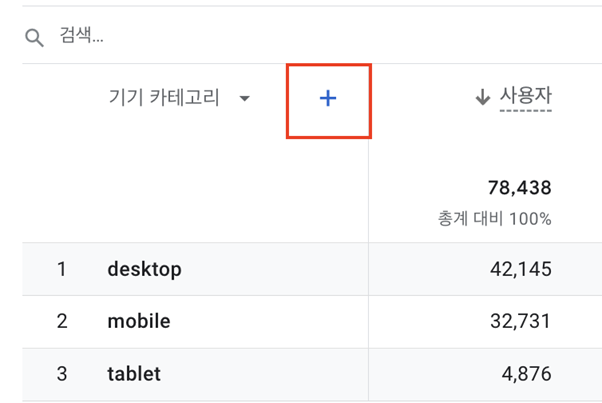The height and width of the screenshot is (403, 602).
Task: Select the tablet row label
Action: pyautogui.click(x=134, y=374)
